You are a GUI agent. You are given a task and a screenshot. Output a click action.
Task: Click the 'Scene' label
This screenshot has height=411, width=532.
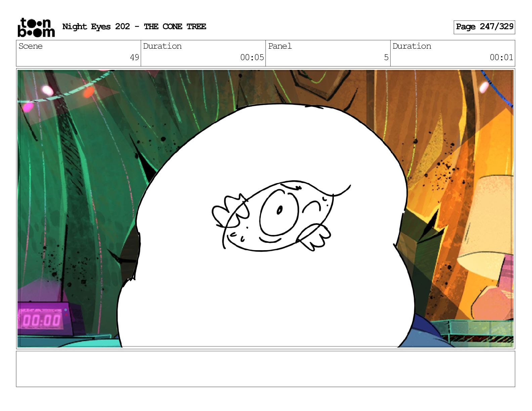[31, 46]
